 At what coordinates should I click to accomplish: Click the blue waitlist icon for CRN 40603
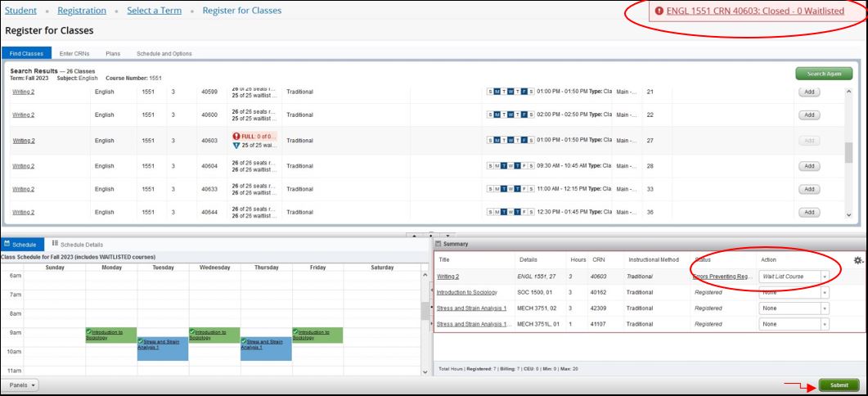pos(236,145)
